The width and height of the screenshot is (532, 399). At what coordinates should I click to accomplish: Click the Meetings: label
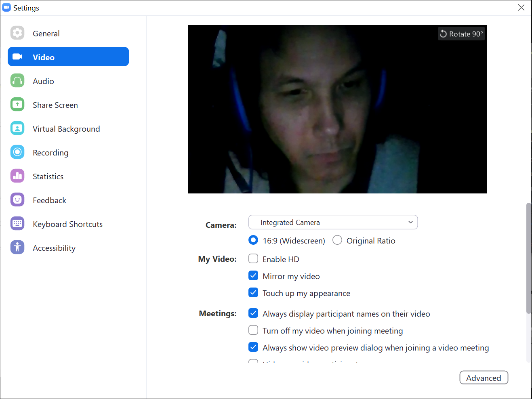[x=218, y=313]
